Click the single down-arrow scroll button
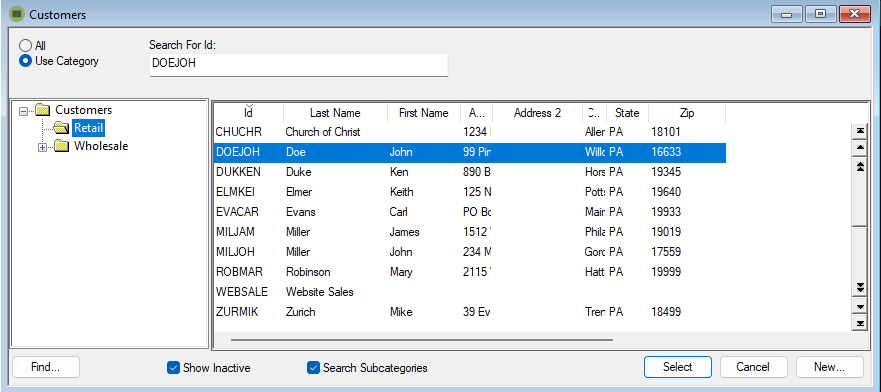881x392 pixels. (859, 306)
